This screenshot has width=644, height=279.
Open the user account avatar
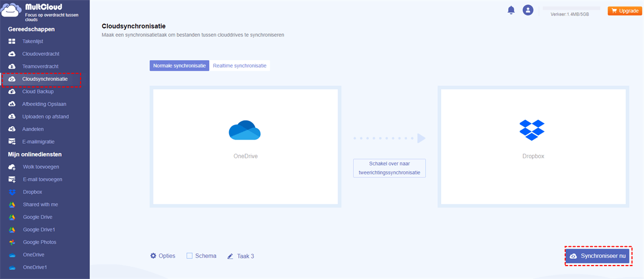[528, 10]
